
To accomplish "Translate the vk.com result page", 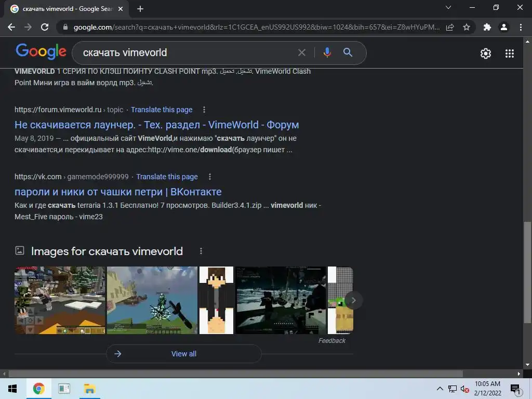I will tap(167, 177).
